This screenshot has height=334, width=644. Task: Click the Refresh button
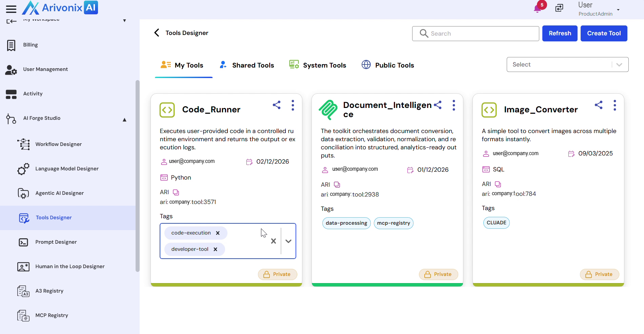560,33
